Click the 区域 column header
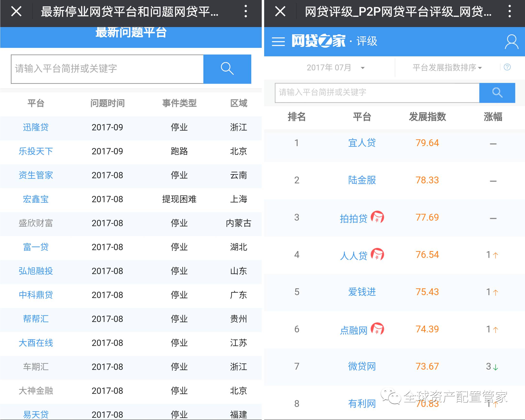 pos(239,103)
